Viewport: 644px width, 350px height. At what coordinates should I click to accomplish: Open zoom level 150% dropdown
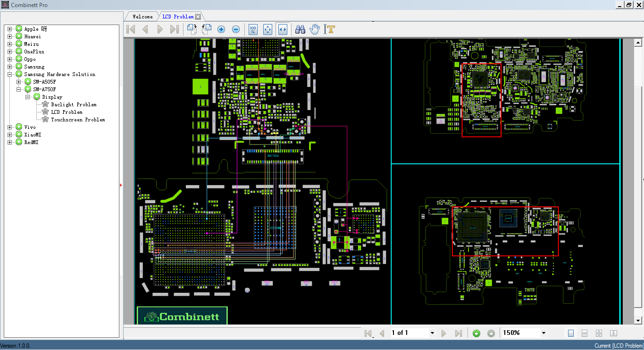[x=544, y=333]
